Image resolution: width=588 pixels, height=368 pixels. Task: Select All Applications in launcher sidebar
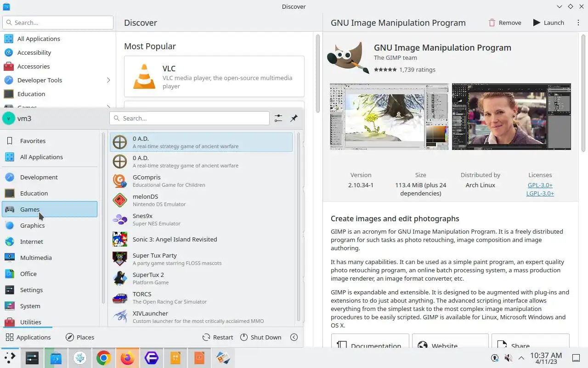coord(50,157)
